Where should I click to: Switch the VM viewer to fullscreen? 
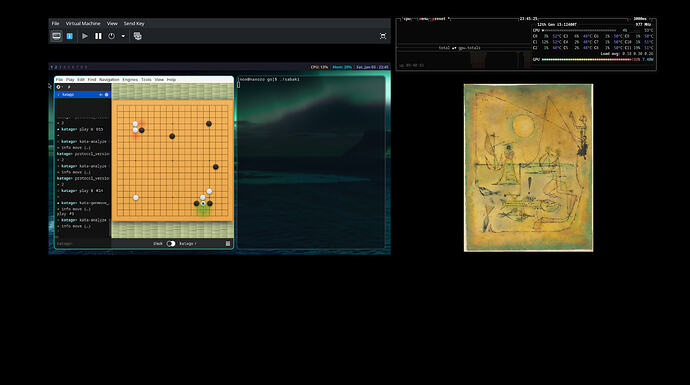tap(383, 36)
